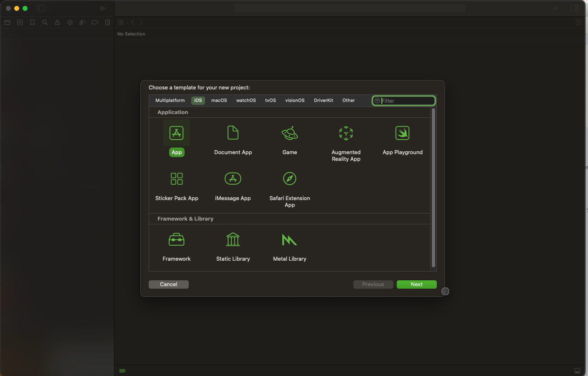Open the Debug navigator icon
The width and height of the screenshot is (588, 376).
pos(83,23)
